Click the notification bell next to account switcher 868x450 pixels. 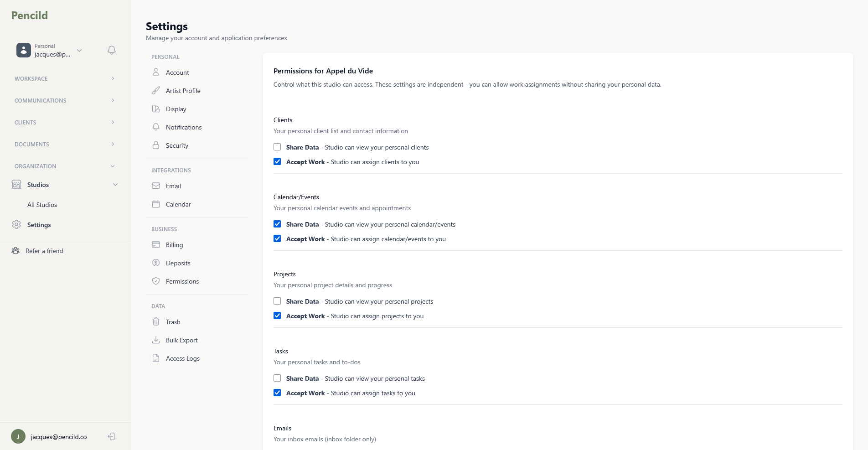tap(111, 50)
